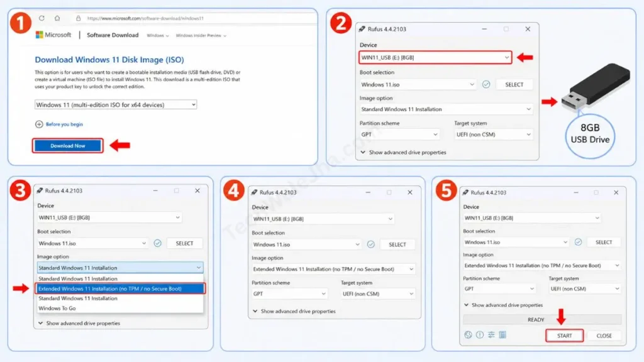Viewport: 644px width, 362px height.
Task: Click the checkmark icon in step 3 Rufus window
Action: click(x=157, y=243)
